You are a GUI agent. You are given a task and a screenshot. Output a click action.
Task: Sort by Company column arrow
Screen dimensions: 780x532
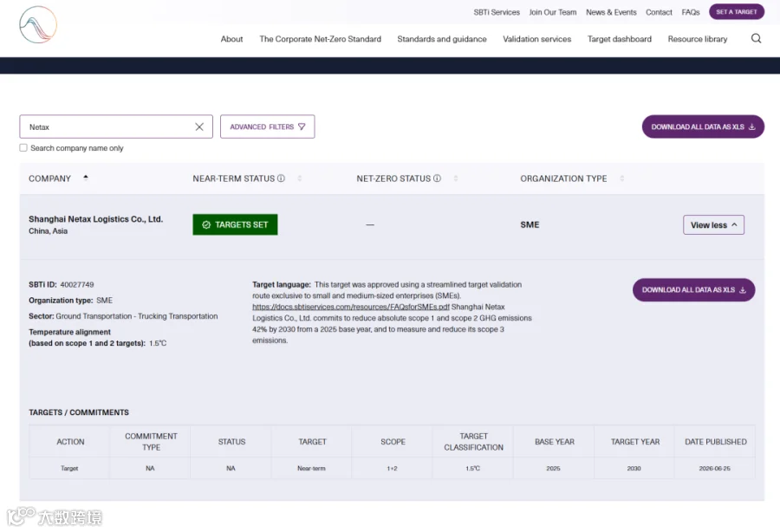tap(86, 178)
